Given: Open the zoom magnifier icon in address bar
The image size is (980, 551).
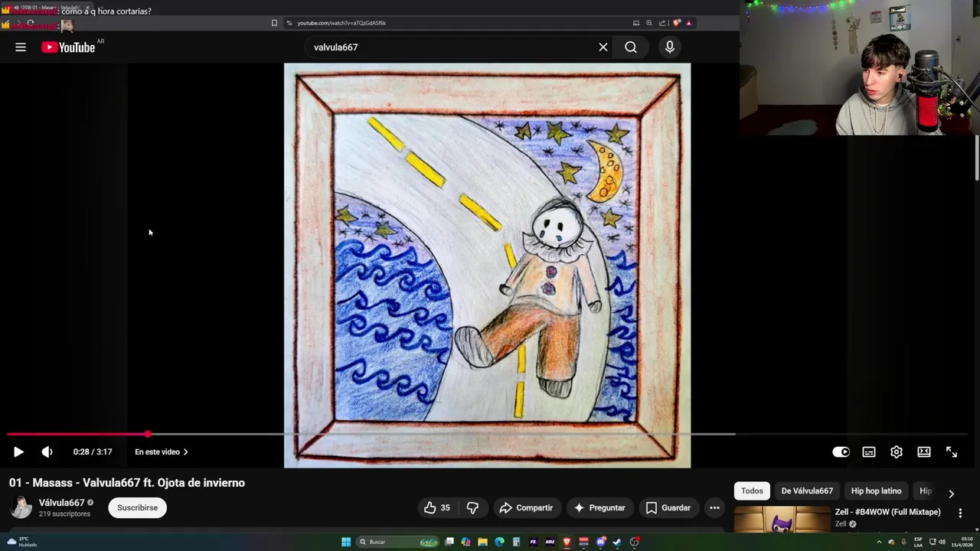Looking at the screenshot, I should click(649, 23).
